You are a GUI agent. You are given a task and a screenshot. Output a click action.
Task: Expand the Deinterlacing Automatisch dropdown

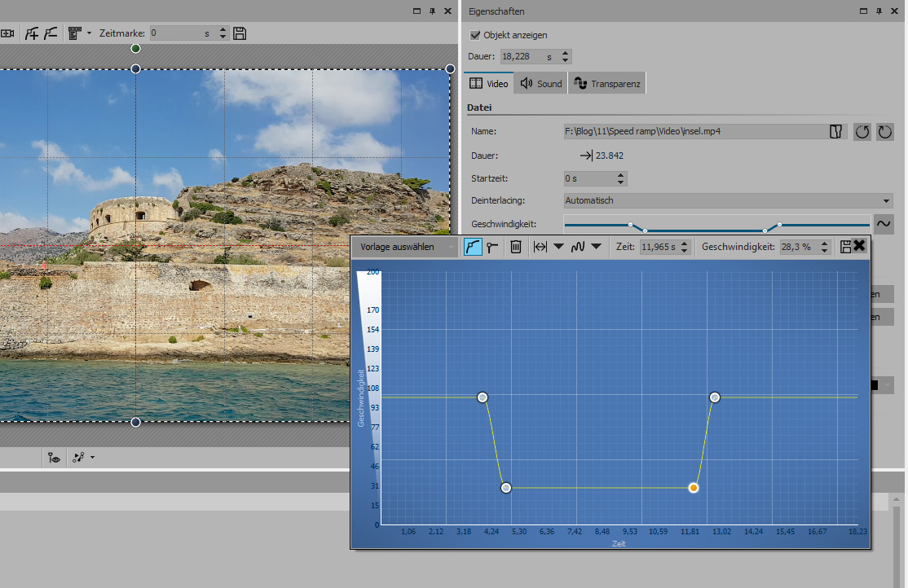pyautogui.click(x=886, y=200)
